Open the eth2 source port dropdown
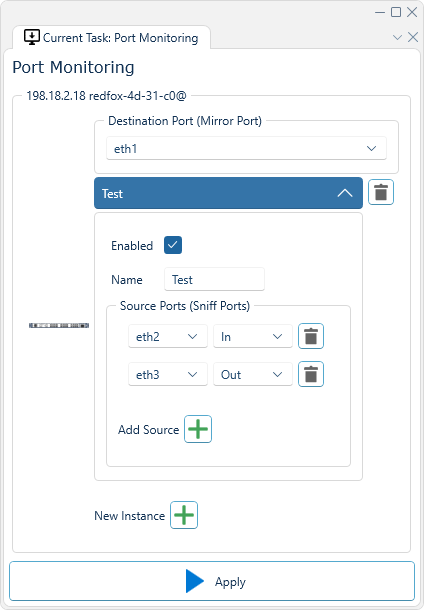The height and width of the screenshot is (610, 424). coord(168,336)
